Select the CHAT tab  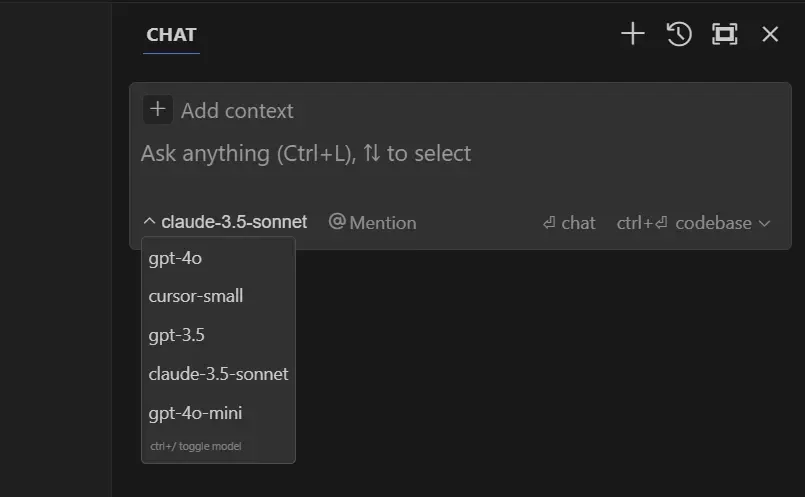point(171,35)
